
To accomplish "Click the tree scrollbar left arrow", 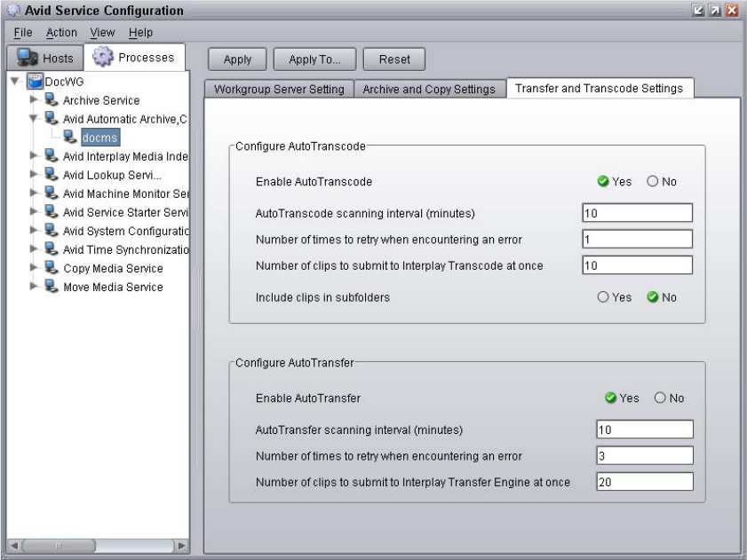I will pos(14,545).
